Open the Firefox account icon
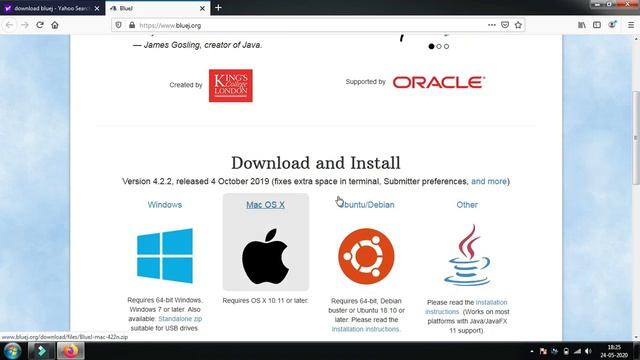 pos(612,25)
